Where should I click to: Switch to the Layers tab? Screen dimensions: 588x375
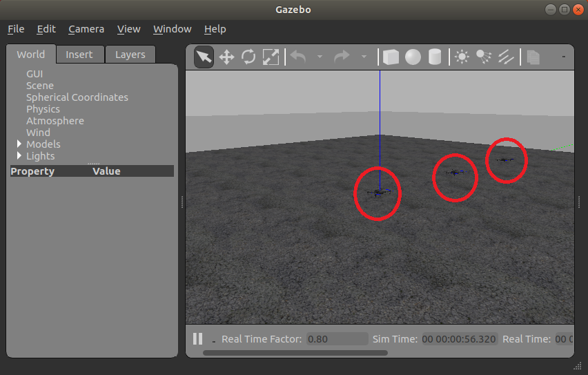click(x=130, y=55)
